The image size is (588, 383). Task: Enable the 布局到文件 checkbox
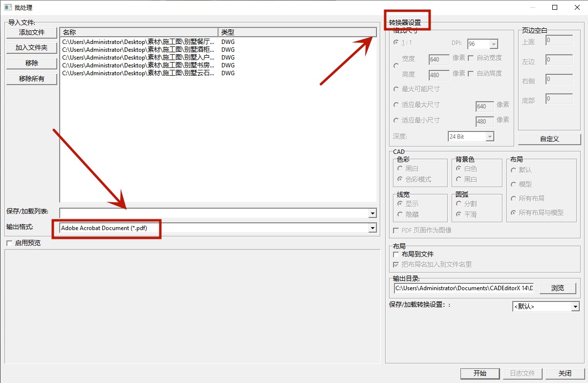tap(396, 255)
